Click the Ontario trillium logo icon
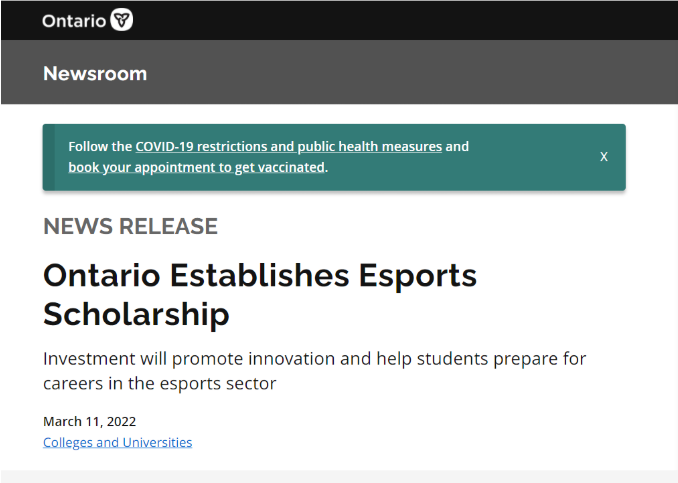 121,20
